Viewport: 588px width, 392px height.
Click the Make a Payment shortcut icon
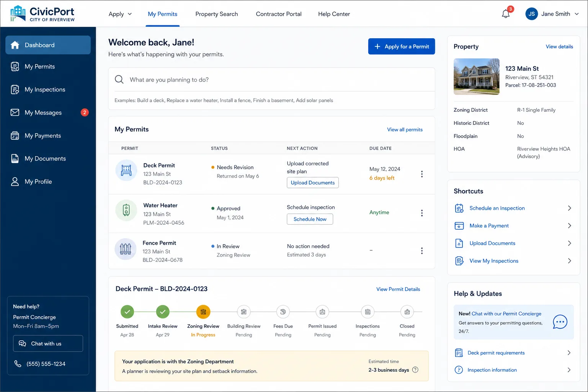pyautogui.click(x=459, y=226)
